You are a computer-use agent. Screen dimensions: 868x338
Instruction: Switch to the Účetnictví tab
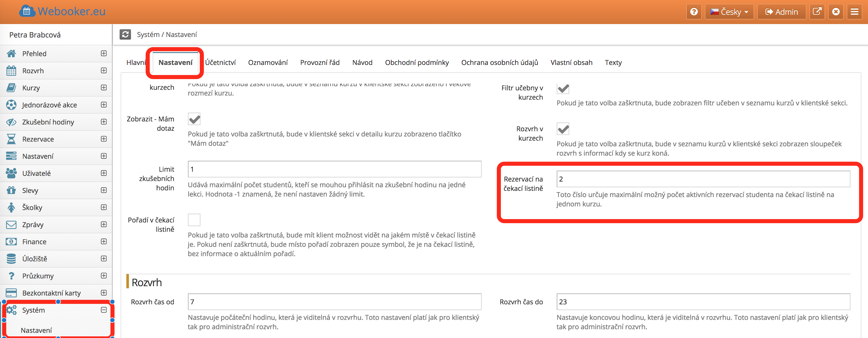click(x=220, y=63)
